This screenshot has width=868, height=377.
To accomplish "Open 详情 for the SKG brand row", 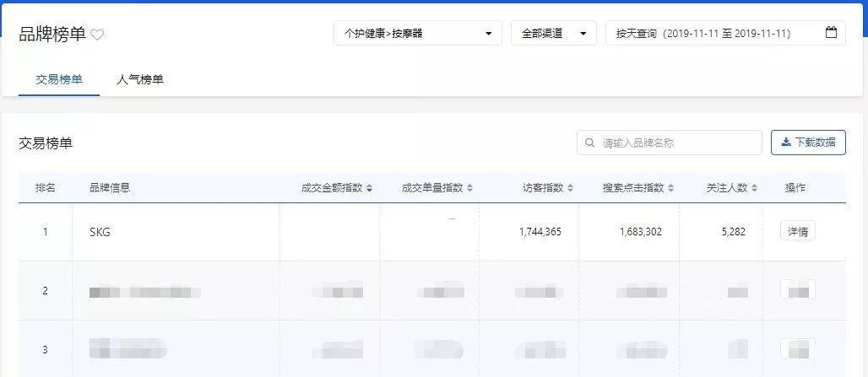I will pos(798,232).
